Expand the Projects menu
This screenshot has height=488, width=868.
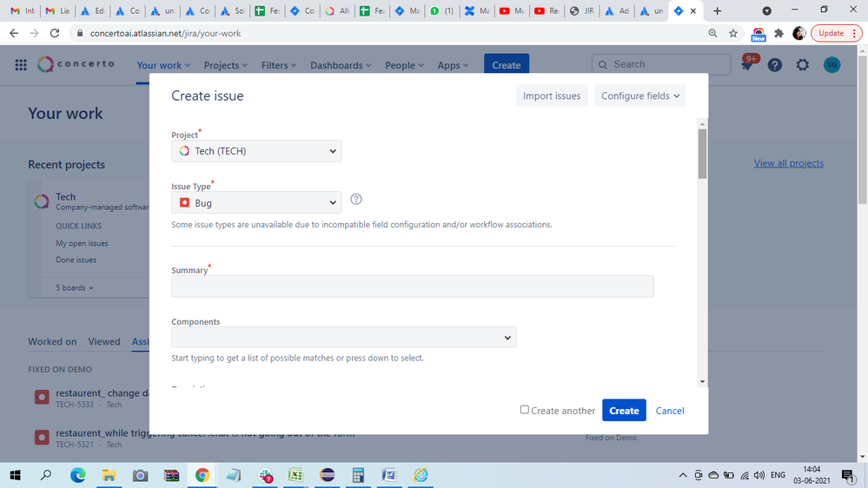click(x=225, y=65)
